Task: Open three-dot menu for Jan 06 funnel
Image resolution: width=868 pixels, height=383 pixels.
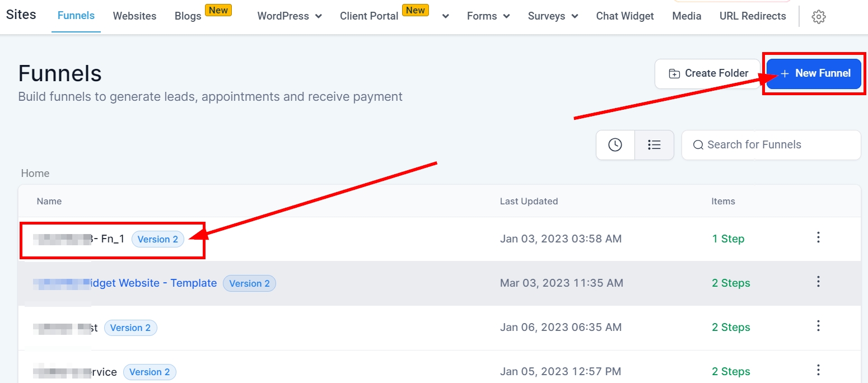Action: 818,326
